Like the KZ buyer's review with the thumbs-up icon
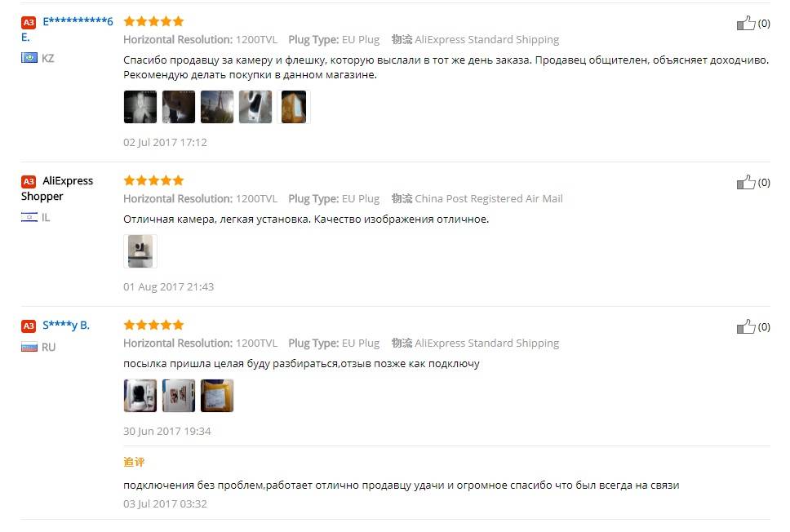Image resolution: width=790 pixels, height=532 pixels. coord(746,23)
